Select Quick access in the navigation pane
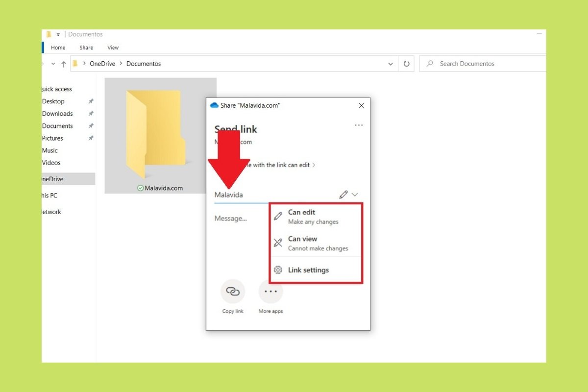Viewport: 588px width, 392px height. (x=57, y=89)
